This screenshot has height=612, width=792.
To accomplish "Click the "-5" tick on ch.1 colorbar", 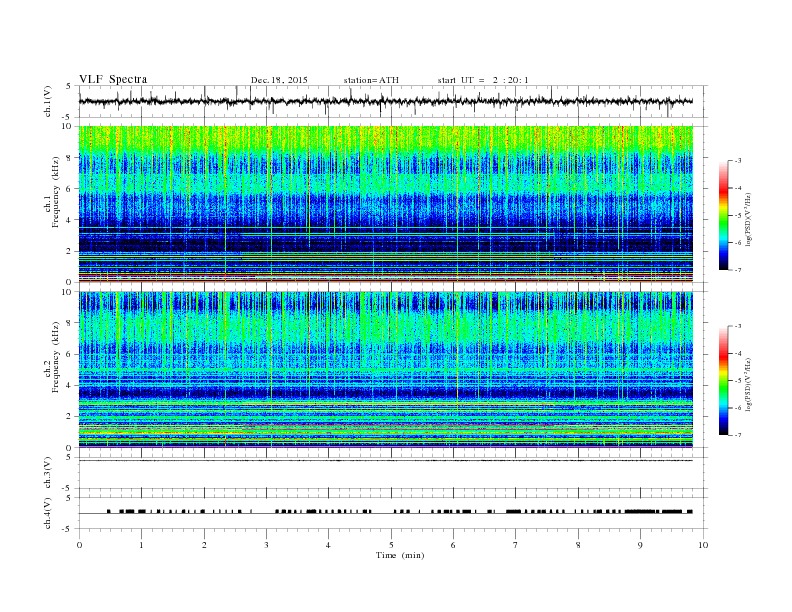I will 738,216.
